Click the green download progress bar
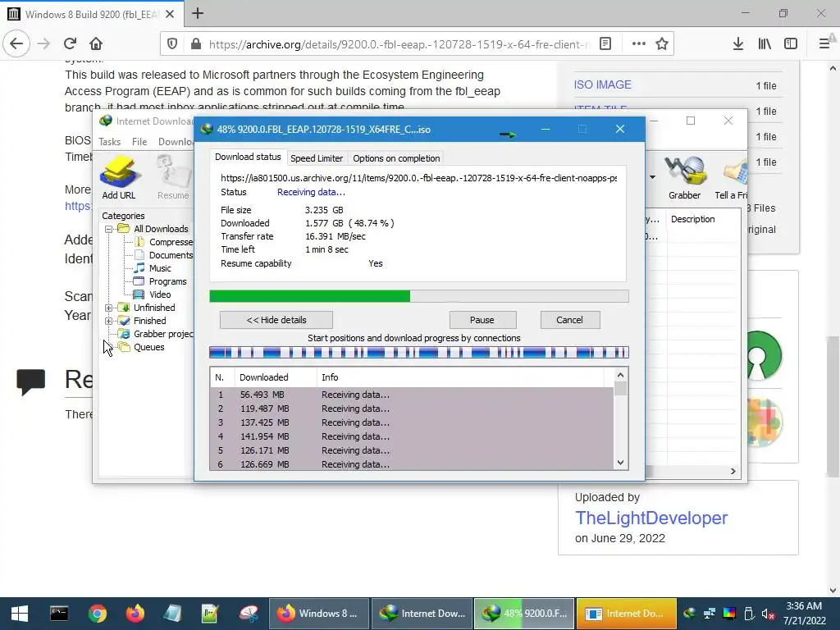Image resolution: width=840 pixels, height=630 pixels. coord(418,296)
